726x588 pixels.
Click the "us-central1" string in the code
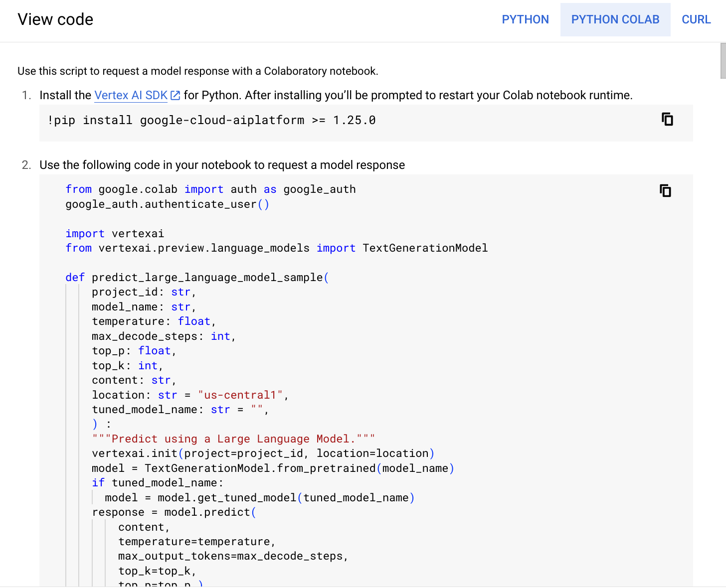[240, 395]
